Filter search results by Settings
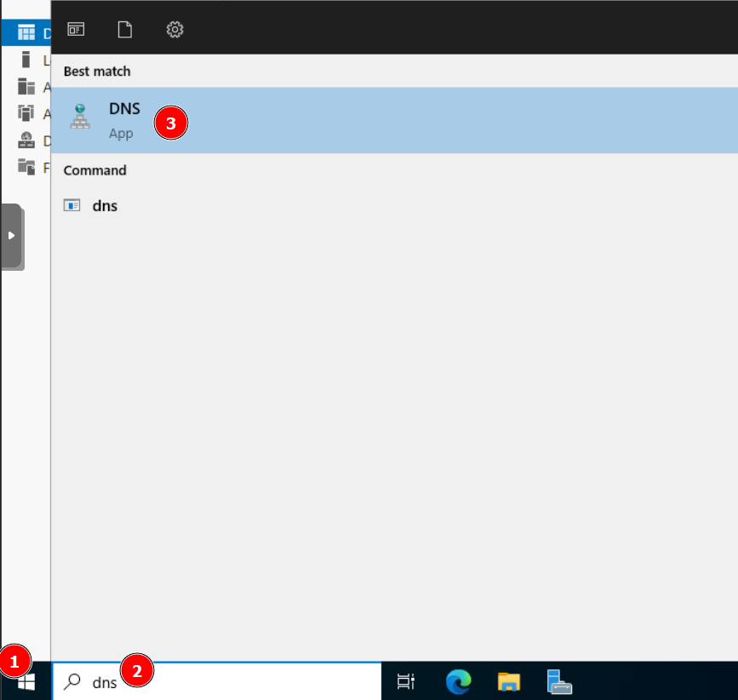 tap(174, 30)
